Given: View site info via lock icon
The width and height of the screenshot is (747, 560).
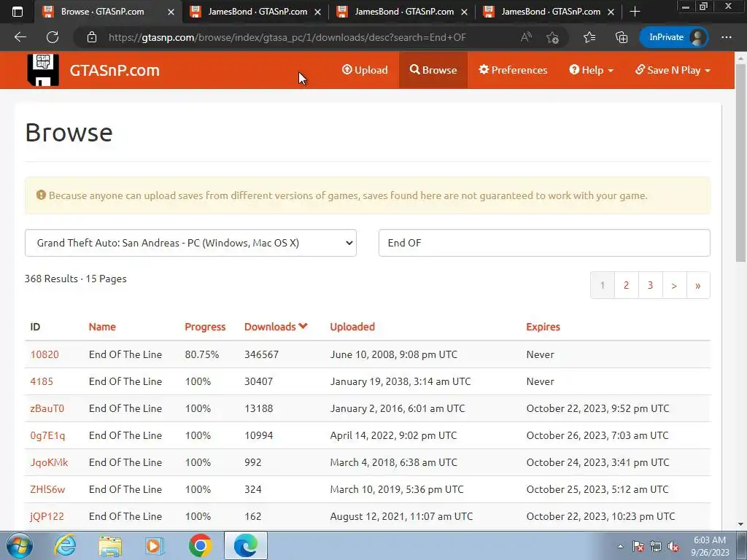Looking at the screenshot, I should pyautogui.click(x=91, y=37).
